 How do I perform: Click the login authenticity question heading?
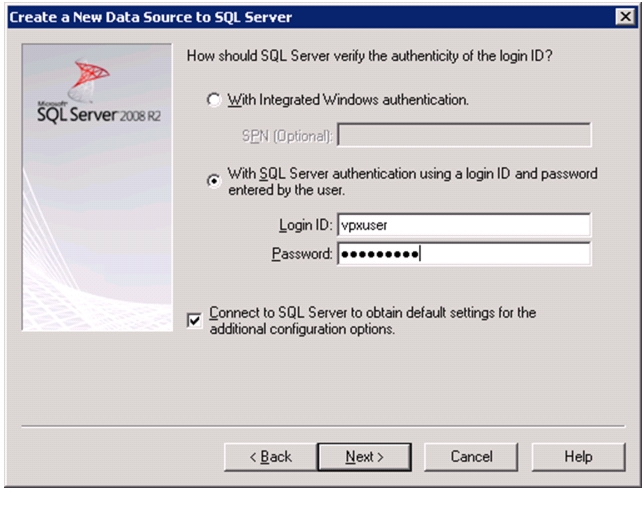(x=369, y=56)
